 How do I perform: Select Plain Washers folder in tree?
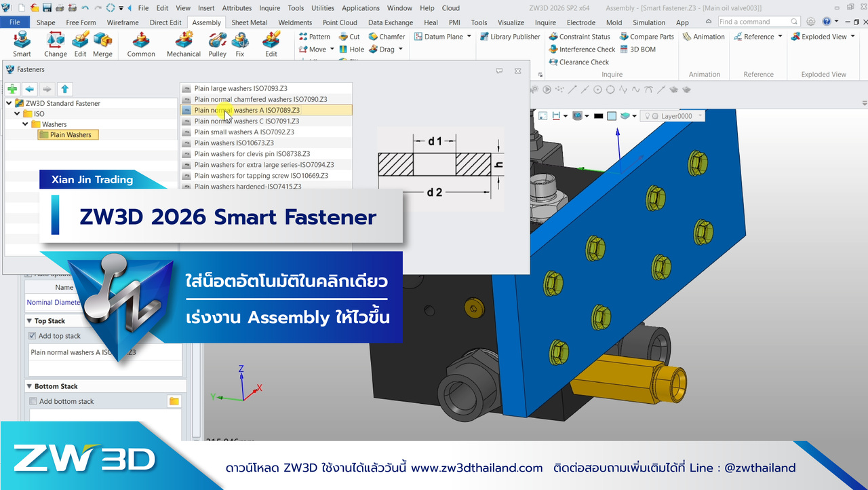[x=69, y=135]
